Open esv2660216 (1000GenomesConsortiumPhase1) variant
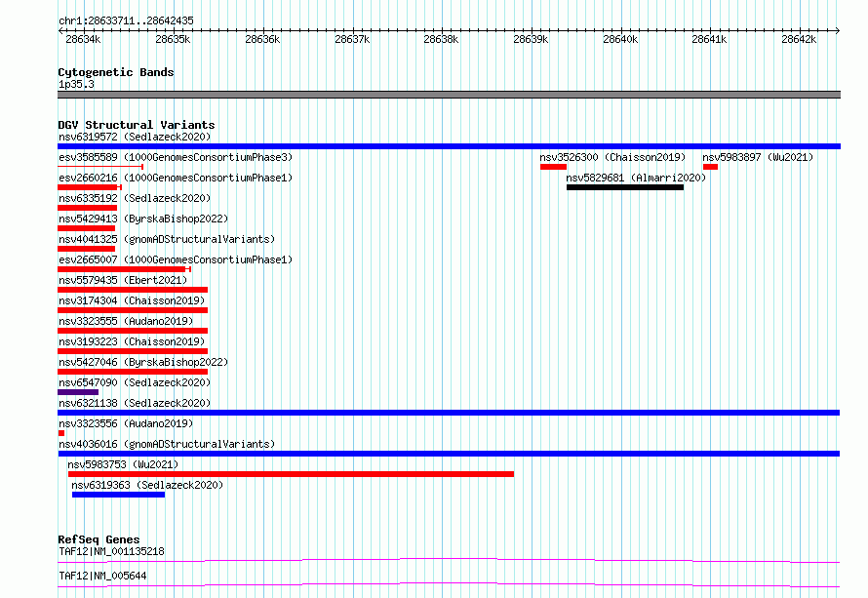This screenshot has height=598, width=868. tap(176, 178)
